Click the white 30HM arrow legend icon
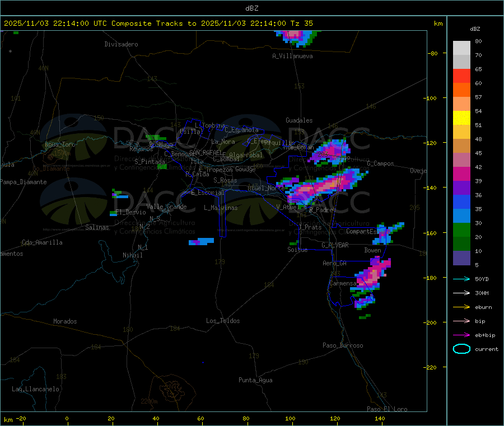504x426 pixels. pyautogui.click(x=461, y=293)
